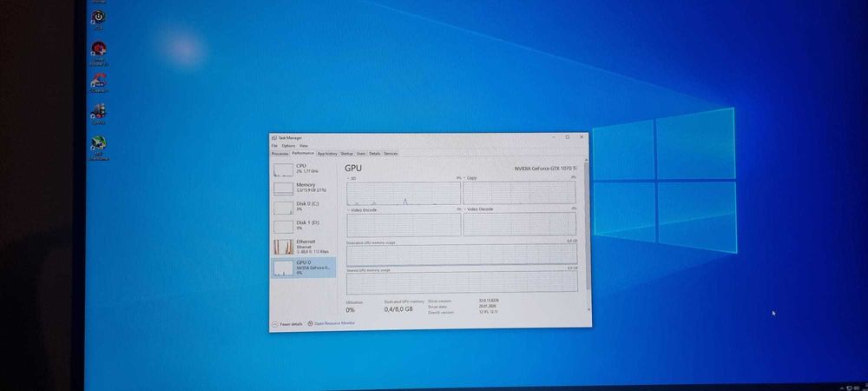Open the View menu
This screenshot has width=868, height=391.
pos(303,146)
